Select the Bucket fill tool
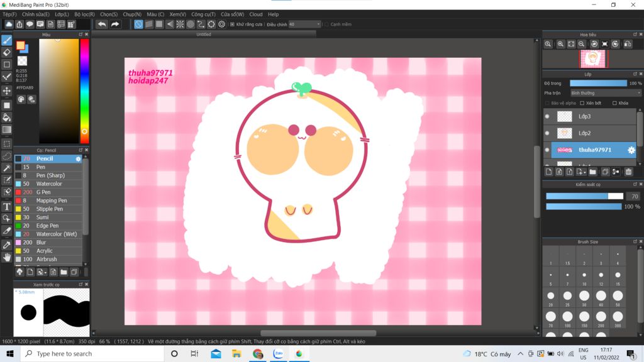644x362 pixels. [x=6, y=118]
